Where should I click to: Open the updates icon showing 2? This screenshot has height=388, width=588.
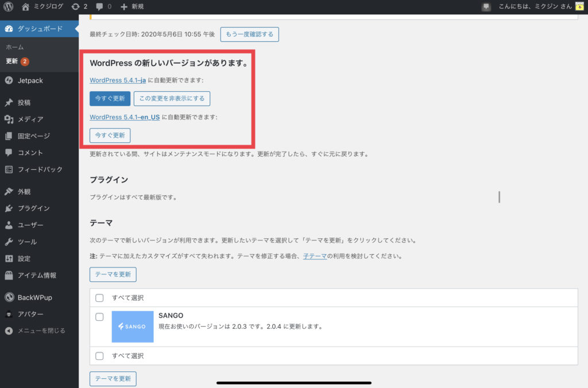(75, 6)
